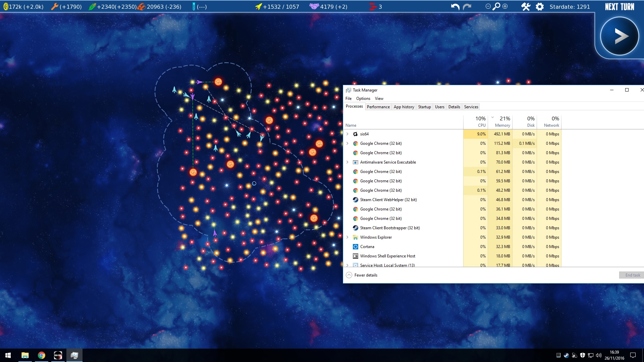Open the File menu in Task Manager

click(348, 99)
